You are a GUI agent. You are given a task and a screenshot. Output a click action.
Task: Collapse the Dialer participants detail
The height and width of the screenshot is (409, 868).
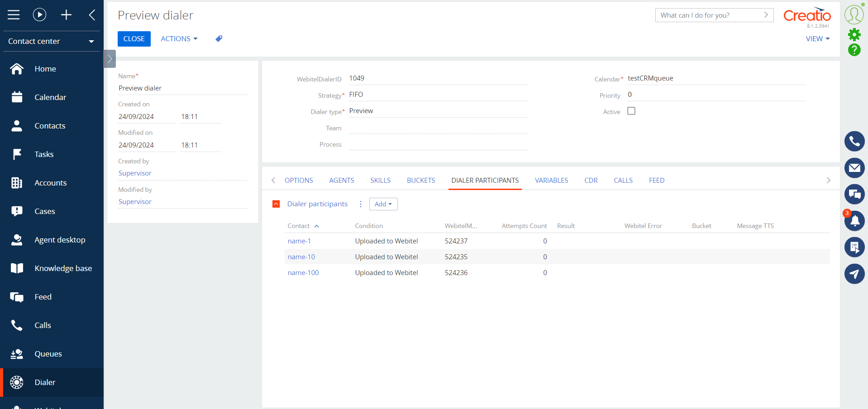click(276, 204)
